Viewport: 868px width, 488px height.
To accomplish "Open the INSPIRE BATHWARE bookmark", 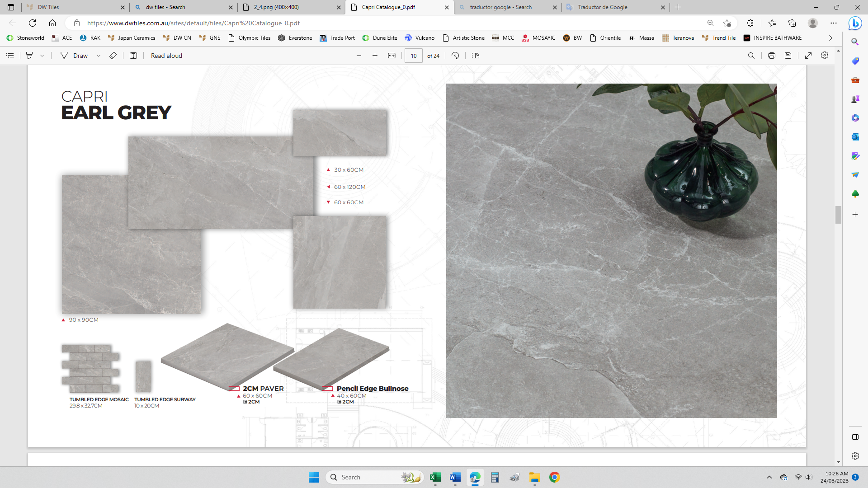I will [x=773, y=38].
